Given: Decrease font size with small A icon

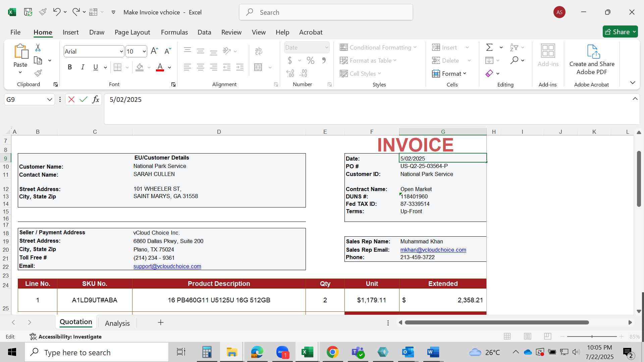Looking at the screenshot, I should pyautogui.click(x=168, y=51).
